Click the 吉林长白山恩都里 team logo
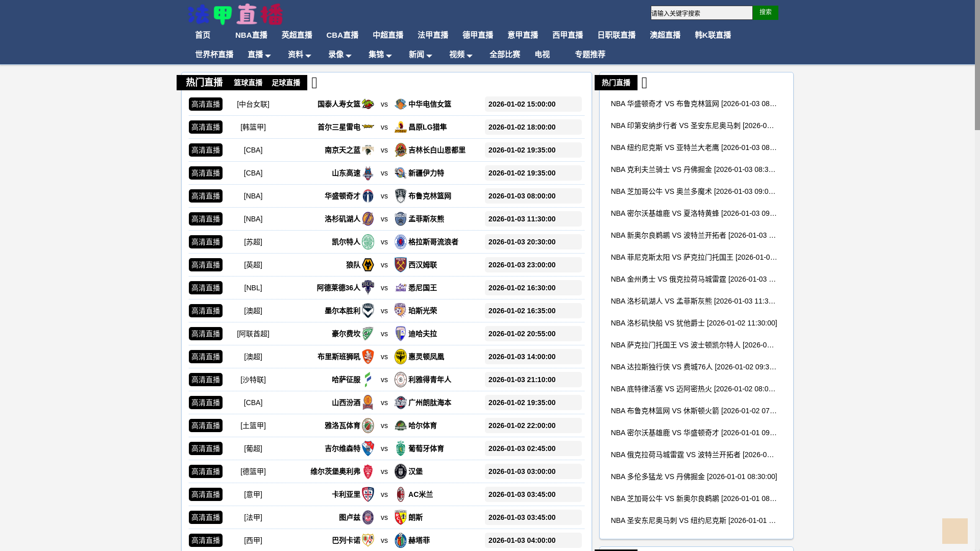The height and width of the screenshot is (551, 980). click(x=401, y=150)
